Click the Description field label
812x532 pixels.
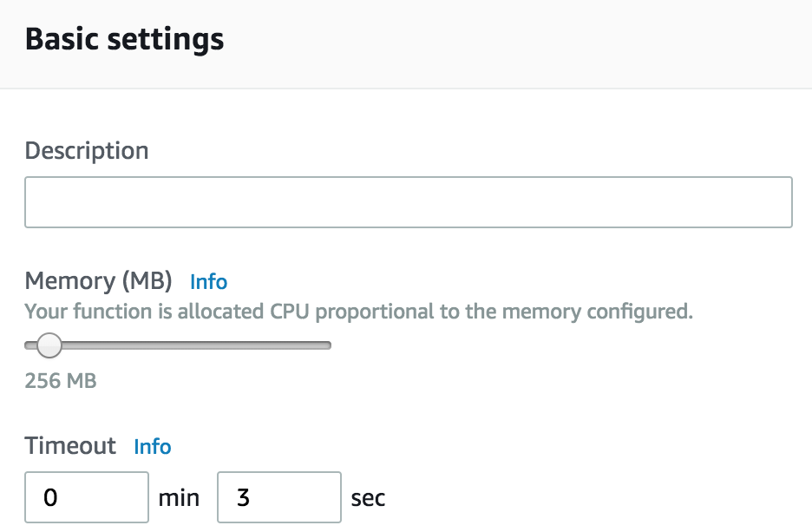[87, 151]
